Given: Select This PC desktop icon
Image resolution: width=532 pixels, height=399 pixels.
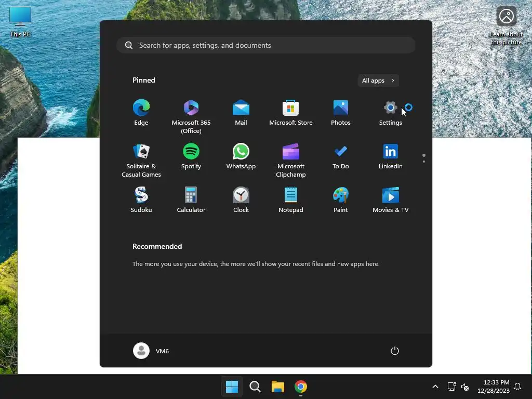Looking at the screenshot, I should pyautogui.click(x=20, y=22).
